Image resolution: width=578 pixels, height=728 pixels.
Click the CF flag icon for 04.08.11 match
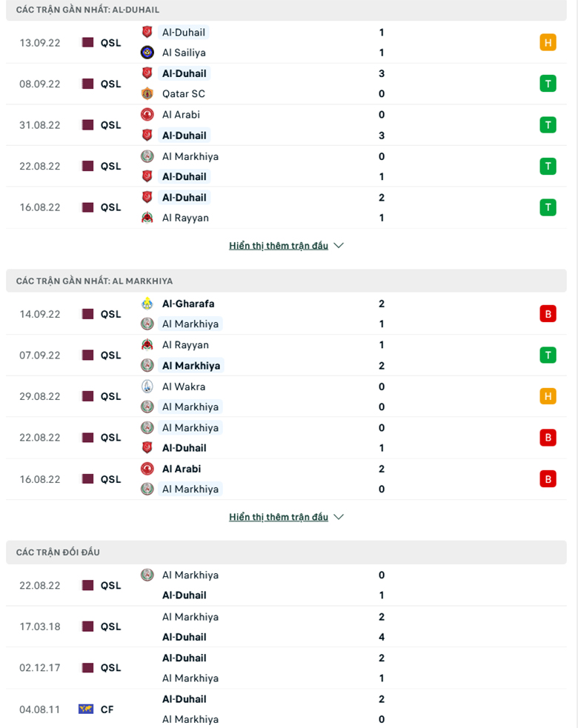(x=86, y=709)
